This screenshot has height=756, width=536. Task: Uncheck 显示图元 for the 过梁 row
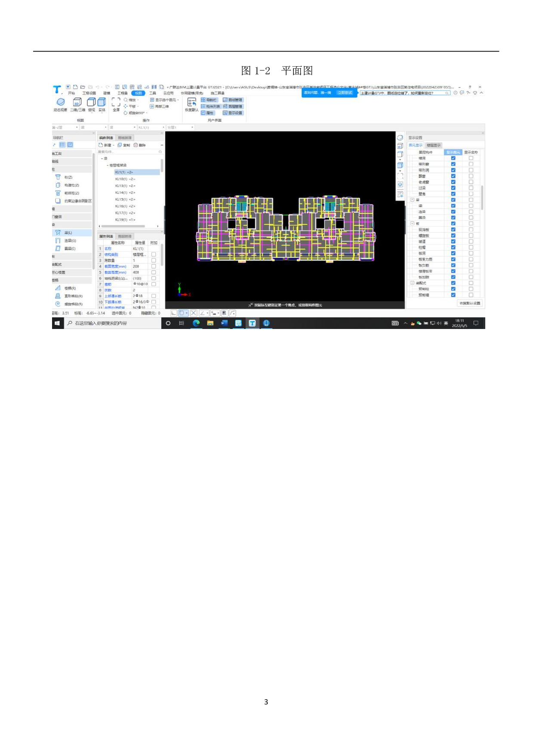click(453, 188)
